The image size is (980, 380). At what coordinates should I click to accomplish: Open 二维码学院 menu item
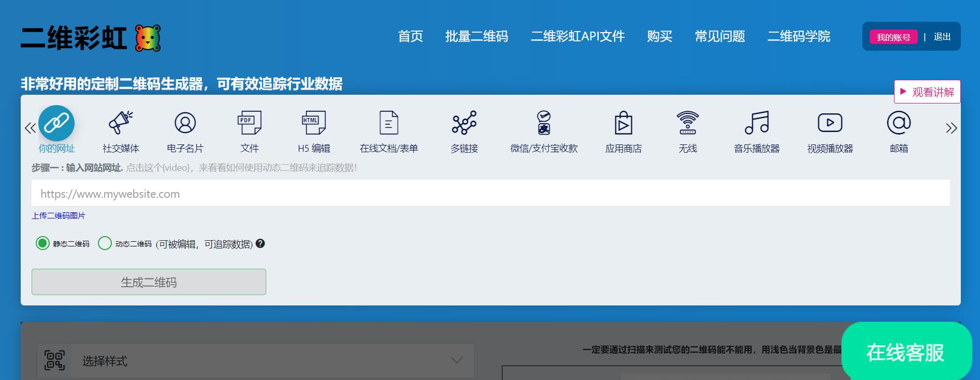pos(799,36)
